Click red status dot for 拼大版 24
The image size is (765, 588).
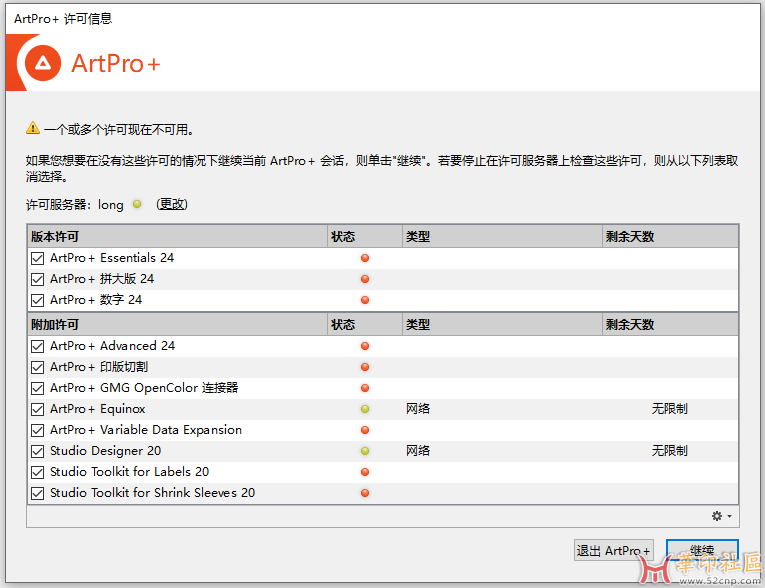pos(364,279)
